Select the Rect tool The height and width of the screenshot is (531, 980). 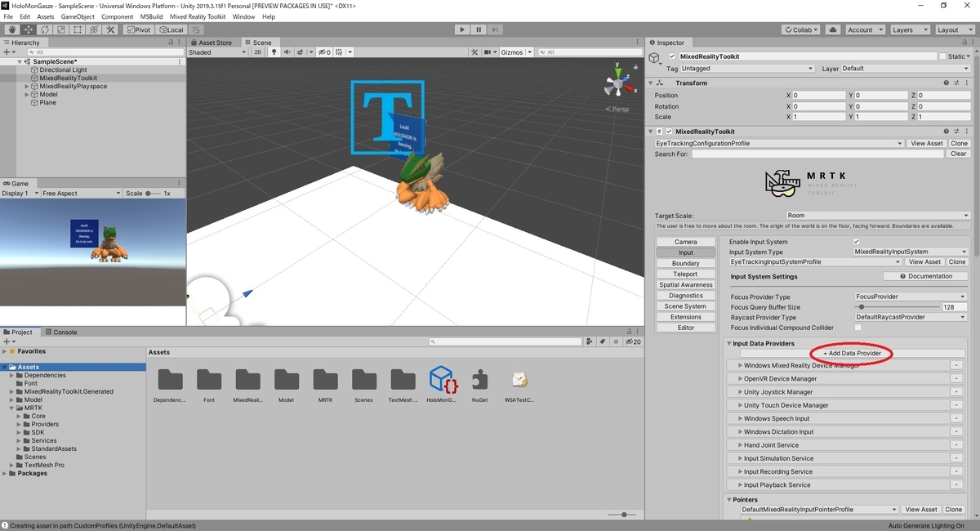coord(76,29)
